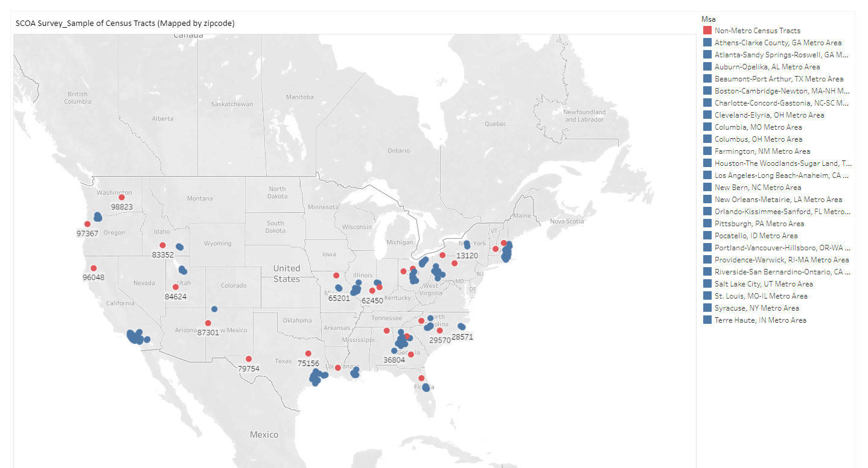Screen dimensions: 868x468
Task: Select Salt Lake City, UT Metro Area label
Action: click(764, 284)
